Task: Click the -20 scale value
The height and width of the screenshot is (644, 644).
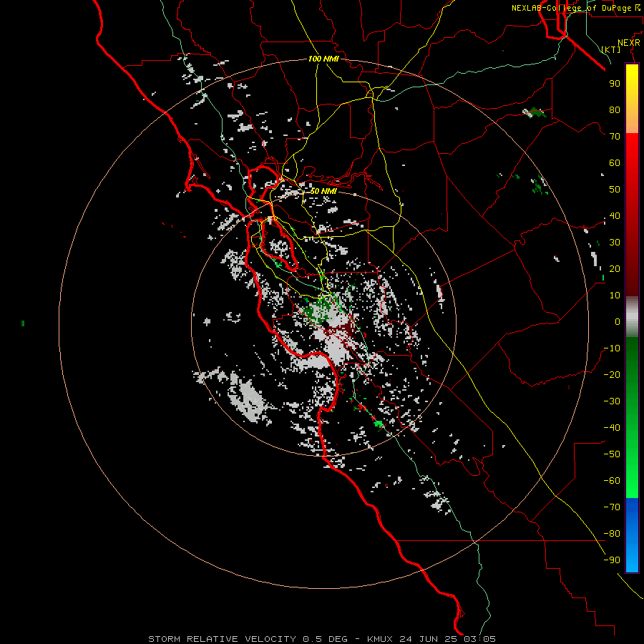Action: 612,374
